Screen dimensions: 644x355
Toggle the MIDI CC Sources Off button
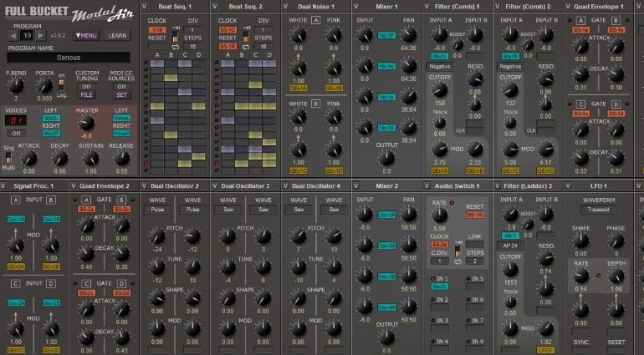(121, 87)
